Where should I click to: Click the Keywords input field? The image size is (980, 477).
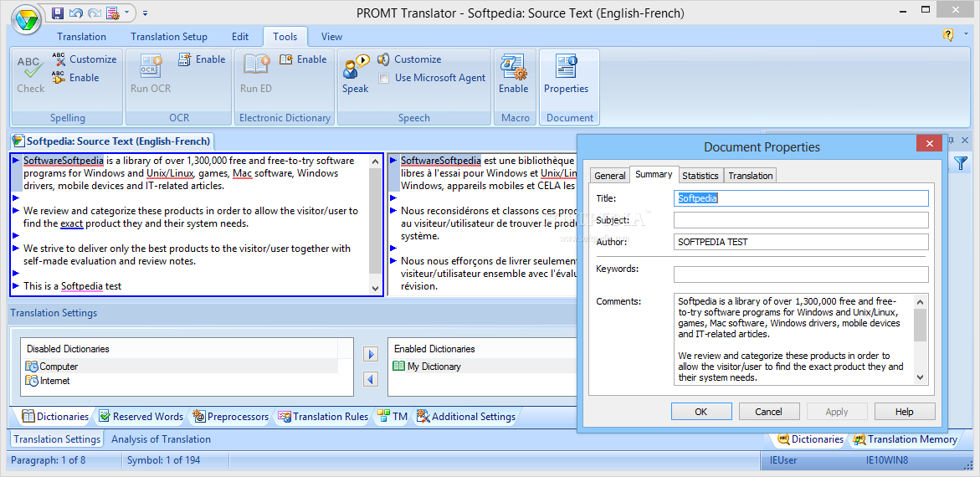[x=801, y=274]
